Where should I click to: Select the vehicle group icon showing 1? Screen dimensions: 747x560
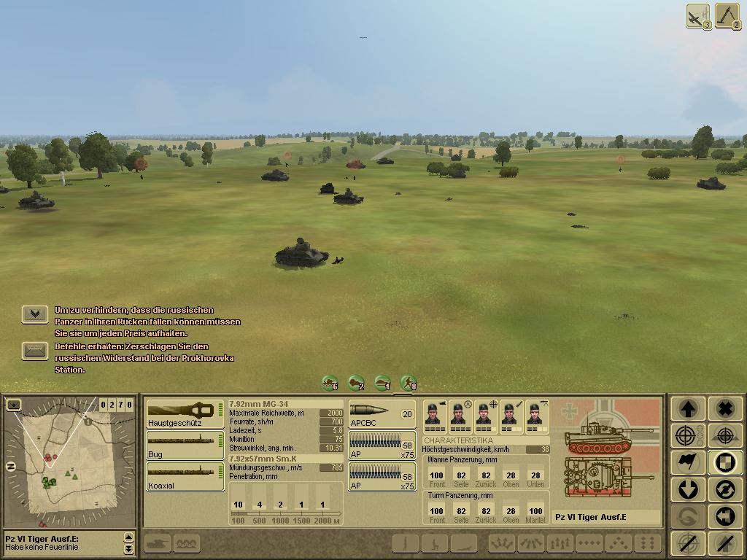pyautogui.click(x=382, y=383)
